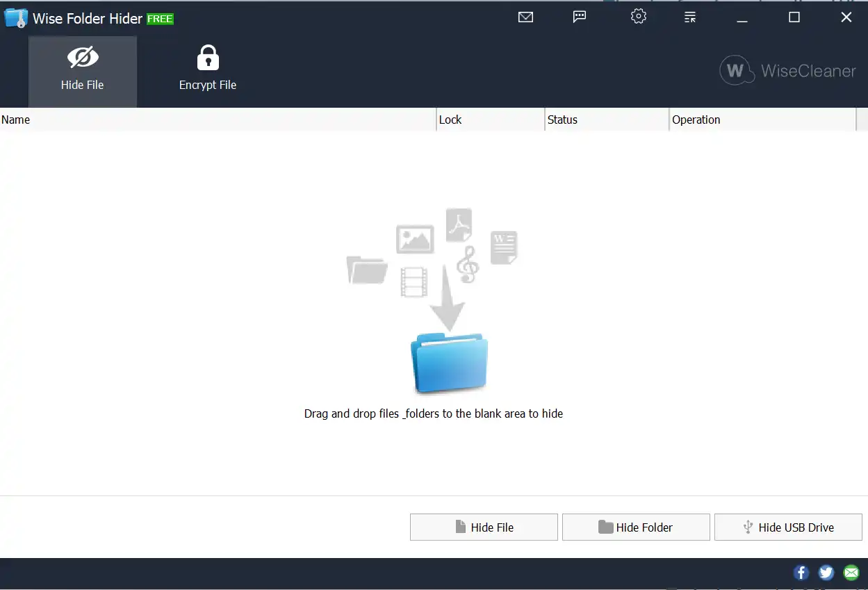Visit the Facebook icon in the footer
The image size is (868, 590).
coord(801,572)
